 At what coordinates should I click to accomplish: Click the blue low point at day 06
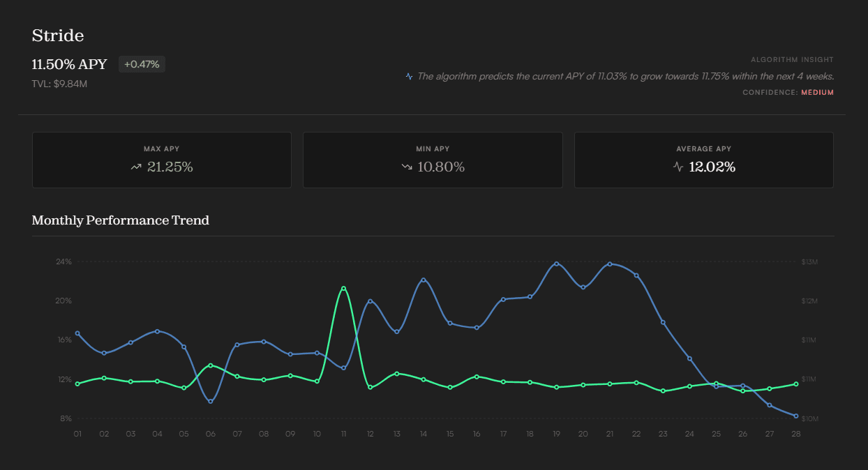(x=211, y=401)
